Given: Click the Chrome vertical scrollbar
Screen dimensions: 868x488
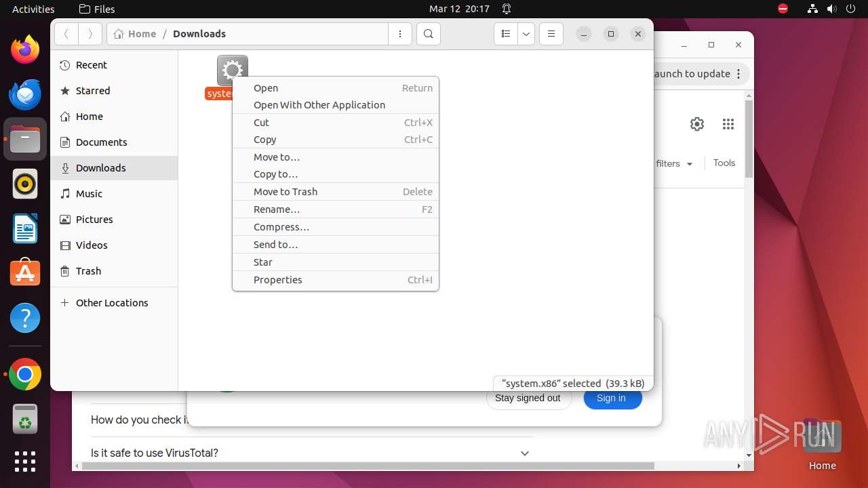Looking at the screenshot, I should click(749, 139).
